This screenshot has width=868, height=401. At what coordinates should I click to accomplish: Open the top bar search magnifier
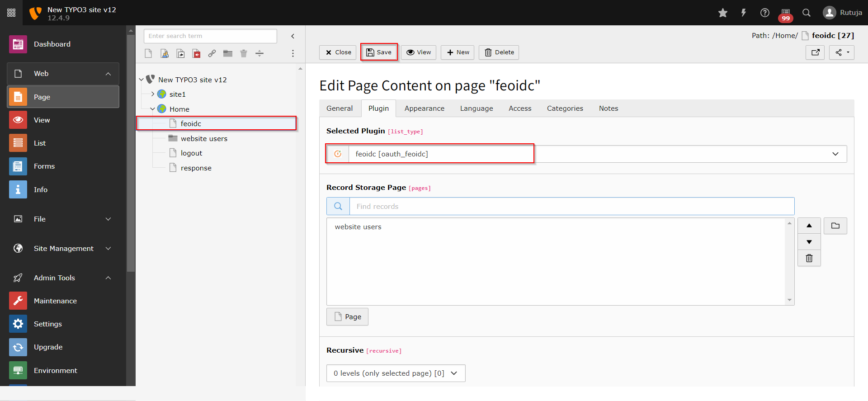807,13
